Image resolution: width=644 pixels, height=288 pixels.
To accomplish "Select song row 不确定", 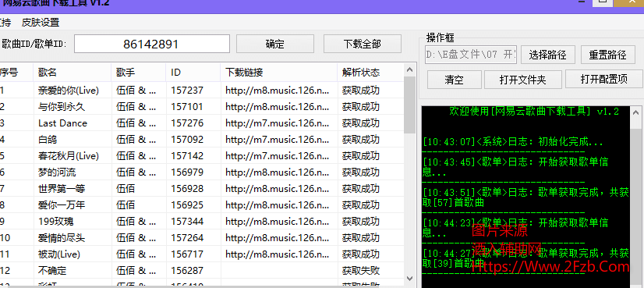I will [x=202, y=271].
